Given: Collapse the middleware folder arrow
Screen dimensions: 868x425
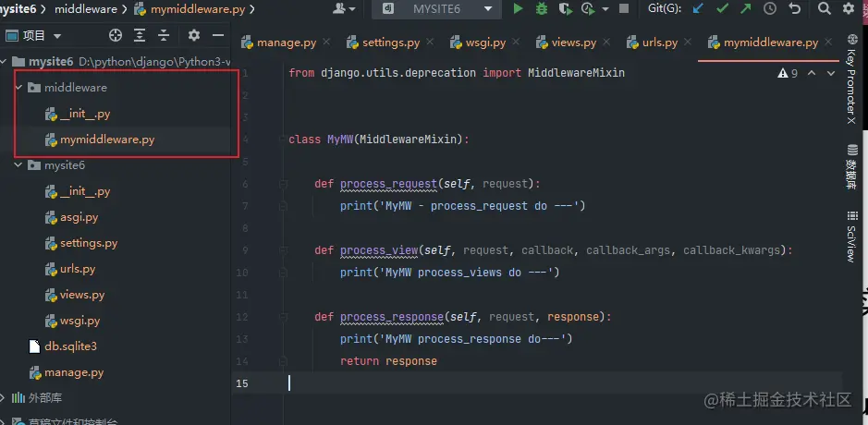Looking at the screenshot, I should (x=18, y=88).
